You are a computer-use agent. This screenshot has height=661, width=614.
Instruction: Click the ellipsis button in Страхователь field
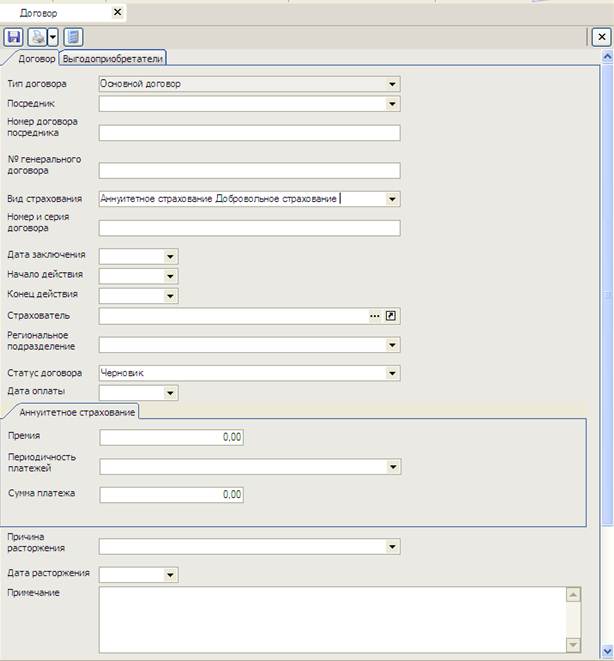(375, 316)
